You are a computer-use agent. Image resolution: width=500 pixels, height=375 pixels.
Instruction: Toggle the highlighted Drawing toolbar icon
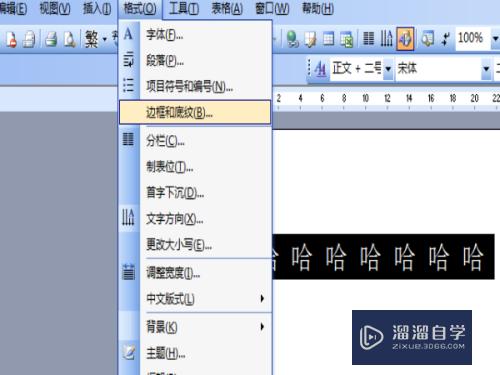(x=405, y=39)
